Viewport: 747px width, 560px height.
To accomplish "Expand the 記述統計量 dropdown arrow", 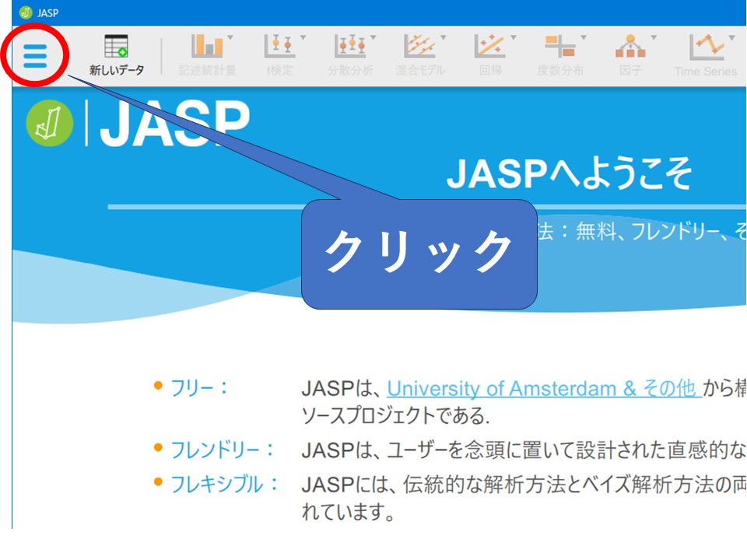I will [x=230, y=37].
